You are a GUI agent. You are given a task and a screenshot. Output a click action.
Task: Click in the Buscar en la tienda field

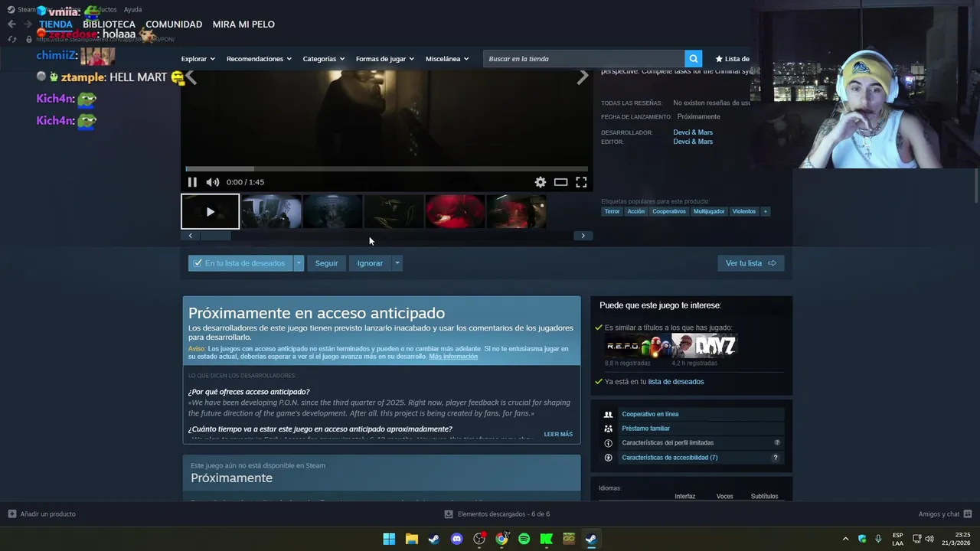point(584,59)
